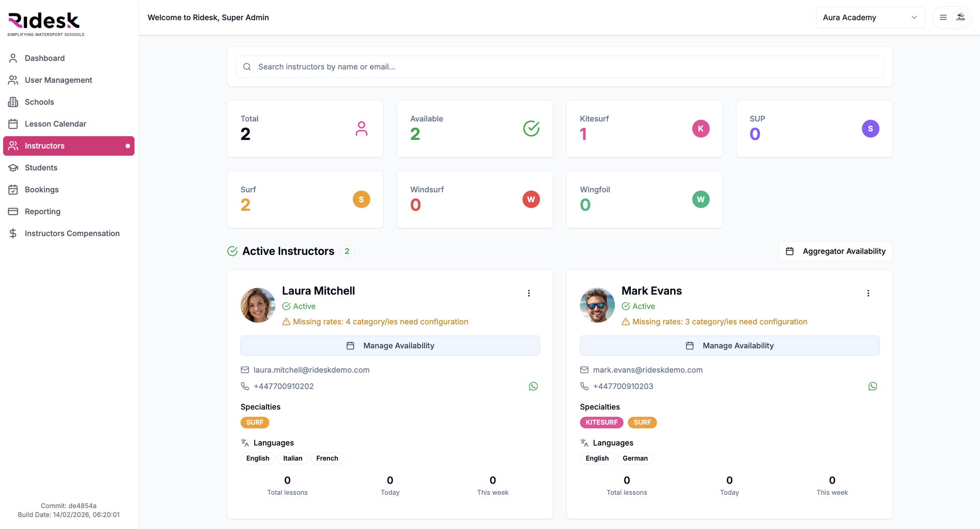Open Mark Evans' three-dot options menu
This screenshot has height=529, width=980.
pos(868,293)
